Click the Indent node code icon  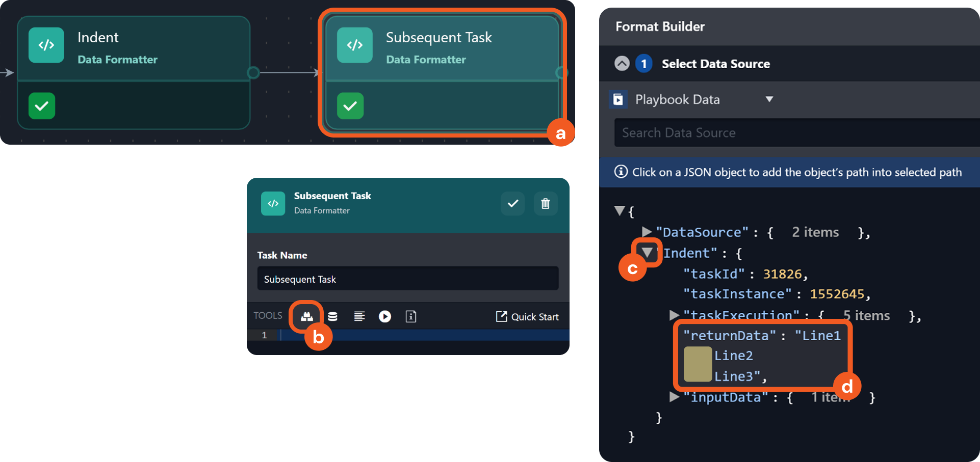pyautogui.click(x=46, y=45)
